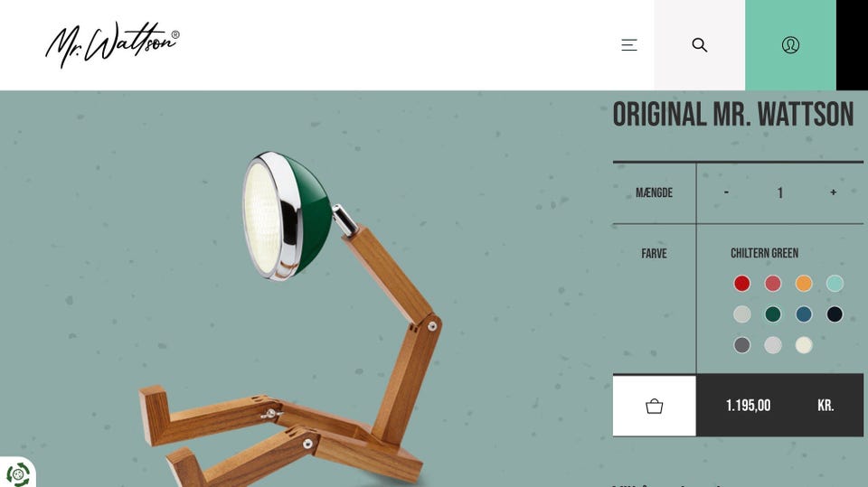The image size is (868, 487).
Task: Open the cookie settings icon
Action: (18, 474)
